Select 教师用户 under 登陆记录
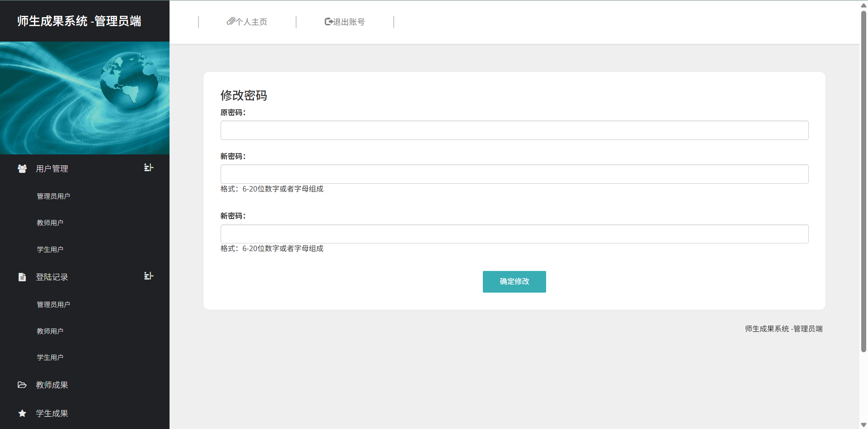 [x=50, y=331]
